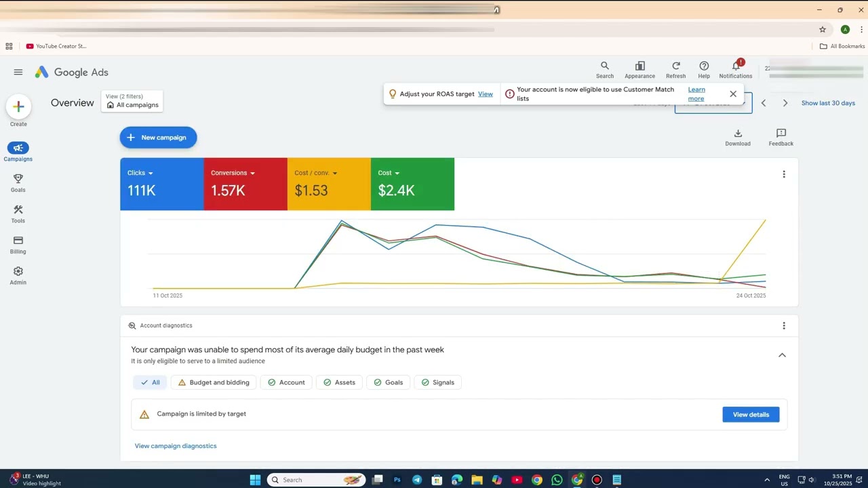Open Photoshop from taskbar
Screen dimensions: 868x488
(397, 480)
